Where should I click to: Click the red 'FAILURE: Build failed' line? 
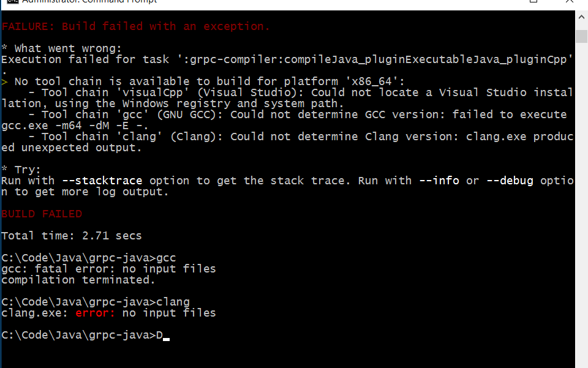[135, 26]
